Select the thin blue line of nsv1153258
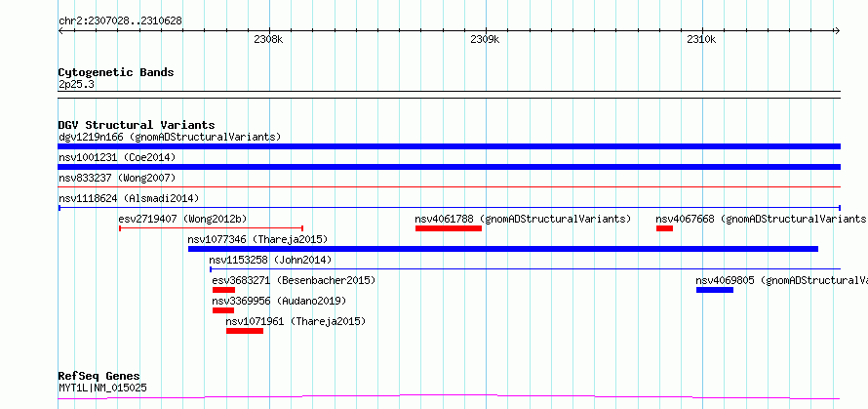The width and height of the screenshot is (868, 409). [525, 269]
